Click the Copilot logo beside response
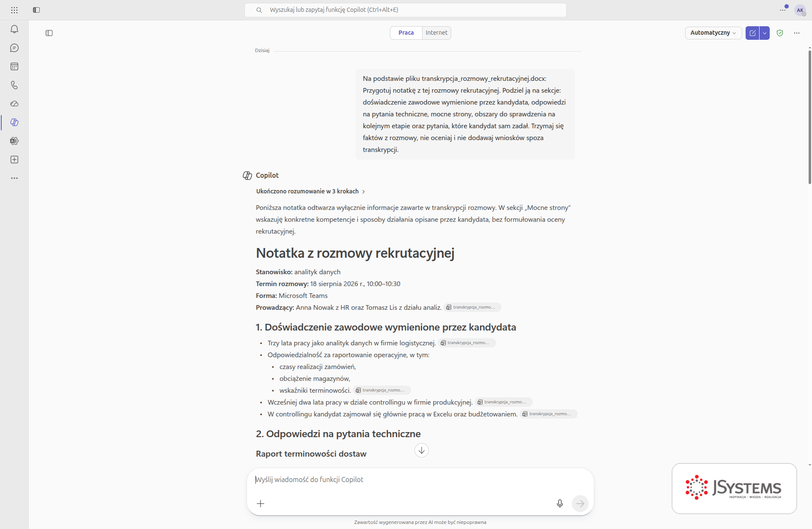 coord(247,175)
